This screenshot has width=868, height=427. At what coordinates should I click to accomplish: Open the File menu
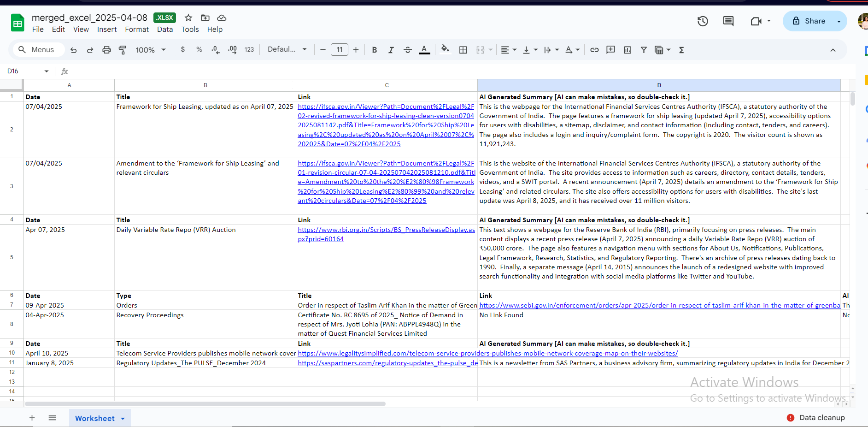(x=38, y=30)
